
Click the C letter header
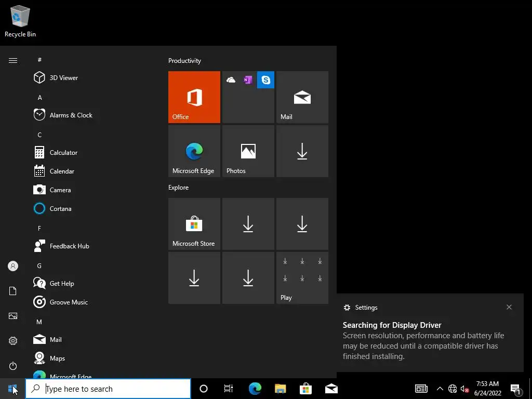(39, 135)
